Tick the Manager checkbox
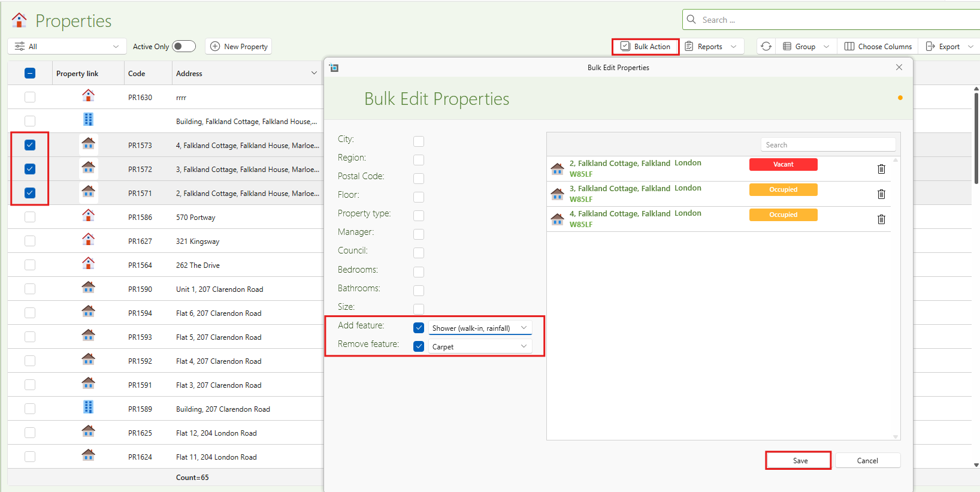980x492 pixels. tap(419, 234)
